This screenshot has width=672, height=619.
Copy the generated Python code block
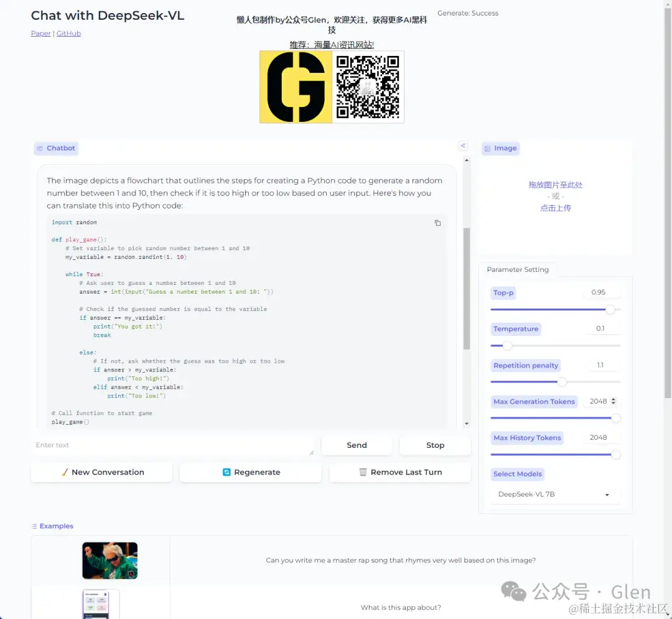point(437,223)
